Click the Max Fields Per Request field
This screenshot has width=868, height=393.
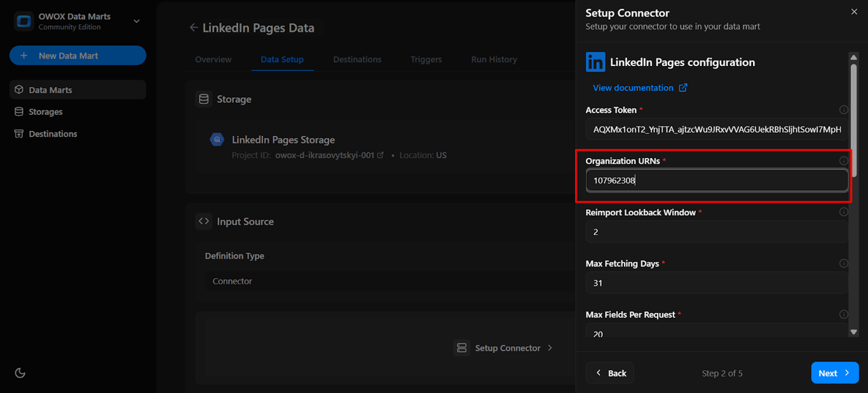click(717, 331)
